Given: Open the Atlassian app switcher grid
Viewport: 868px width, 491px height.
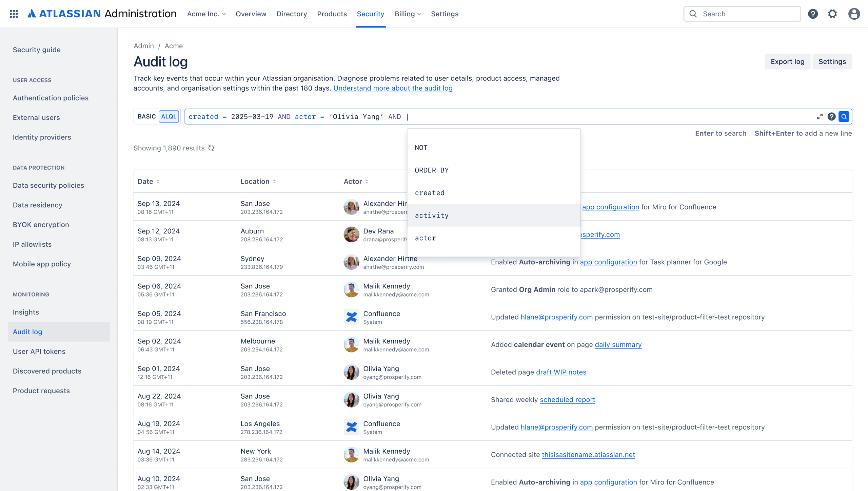Looking at the screenshot, I should pyautogui.click(x=14, y=14).
